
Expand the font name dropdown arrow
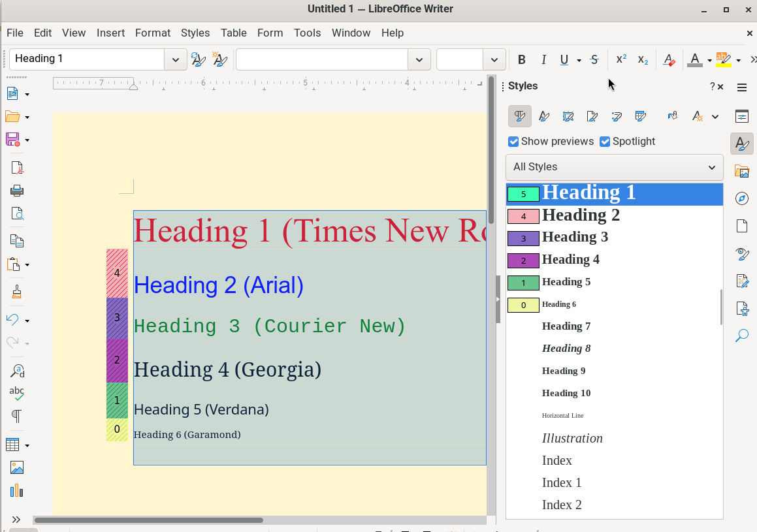(419, 59)
